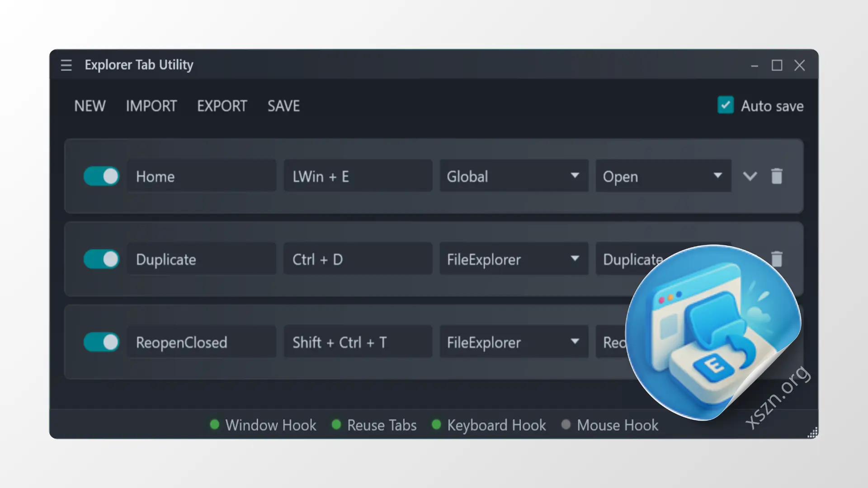The image size is (868, 488).
Task: Edit the Duplicate name field
Action: [202, 259]
